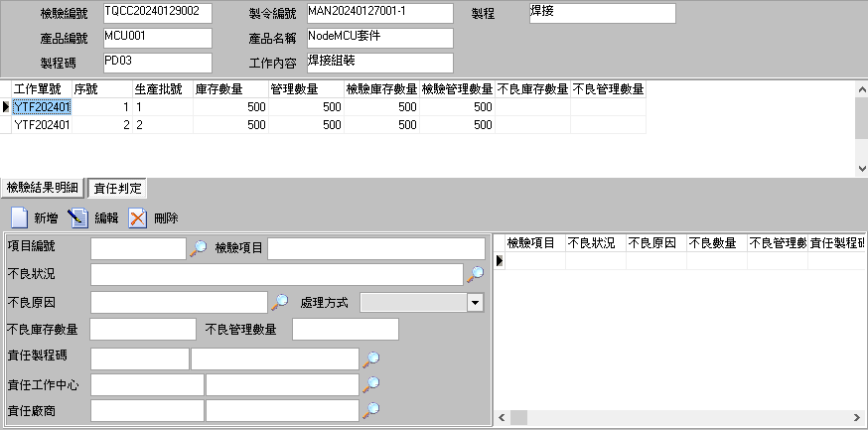Click top grid scrollbar up arrow
The height and width of the screenshot is (430, 868).
click(x=861, y=89)
